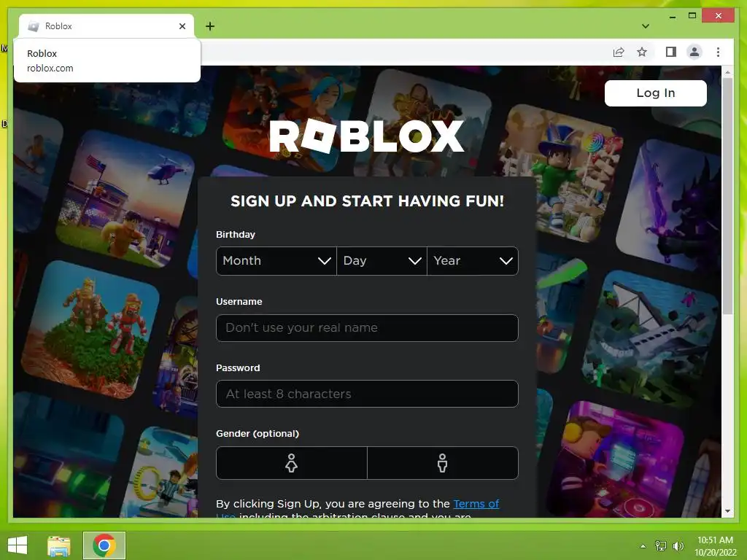This screenshot has height=560, width=747.
Task: Click the crashed airplane game thumbnail
Action: pos(650,338)
